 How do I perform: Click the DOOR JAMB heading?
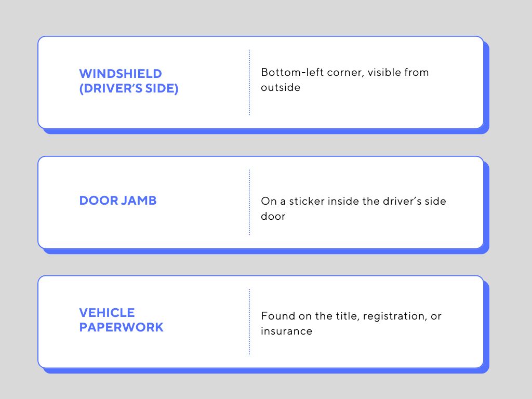pos(118,201)
